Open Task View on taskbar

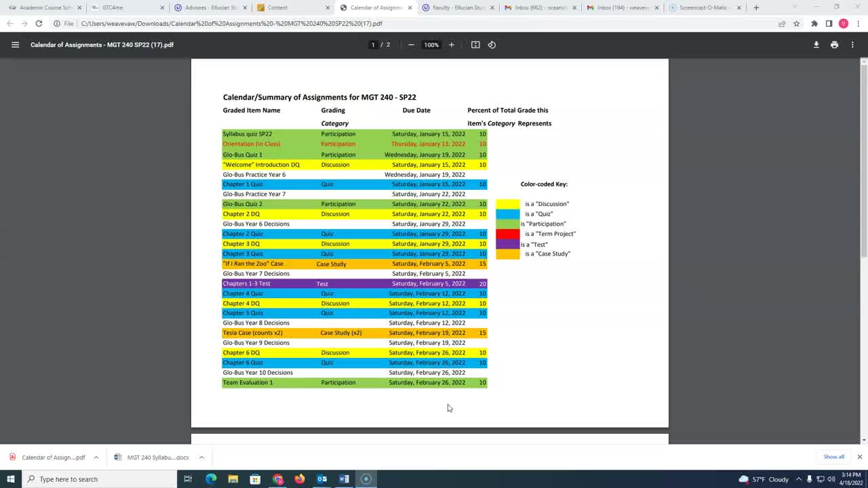click(x=188, y=479)
